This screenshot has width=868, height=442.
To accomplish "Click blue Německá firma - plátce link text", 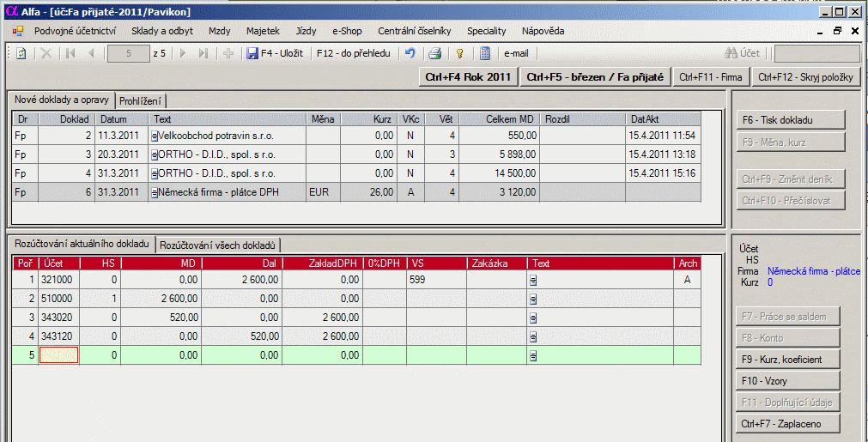I will coord(814,271).
